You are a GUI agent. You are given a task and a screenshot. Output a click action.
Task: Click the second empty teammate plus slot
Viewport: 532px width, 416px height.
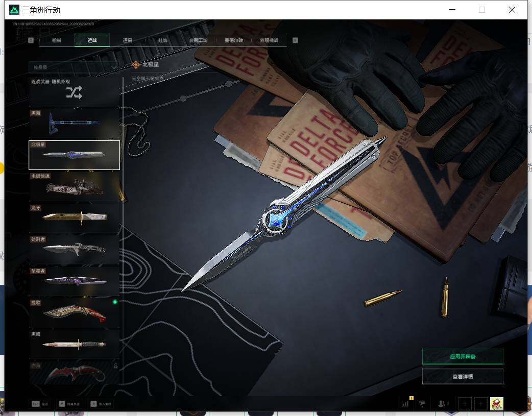click(480, 404)
